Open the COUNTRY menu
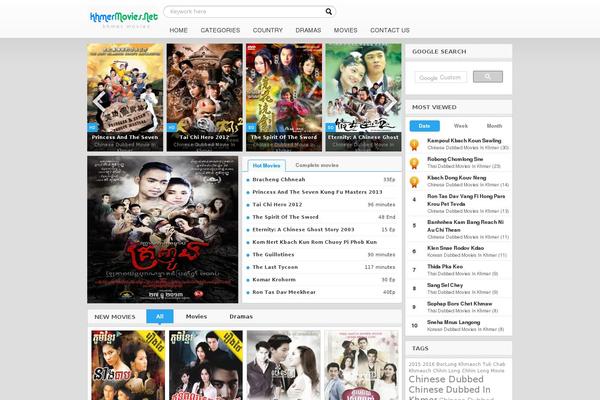This screenshot has width=600, height=400. coord(267,30)
